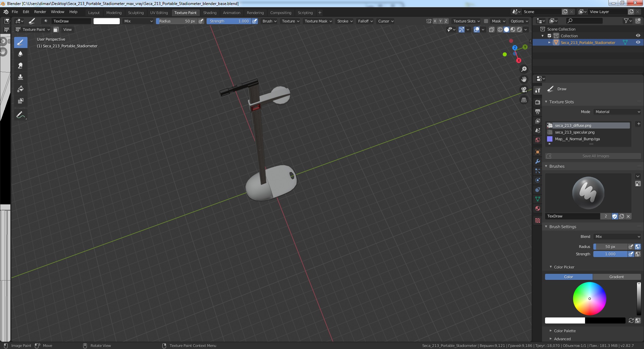Select the Fill bucket tool

tap(20, 89)
